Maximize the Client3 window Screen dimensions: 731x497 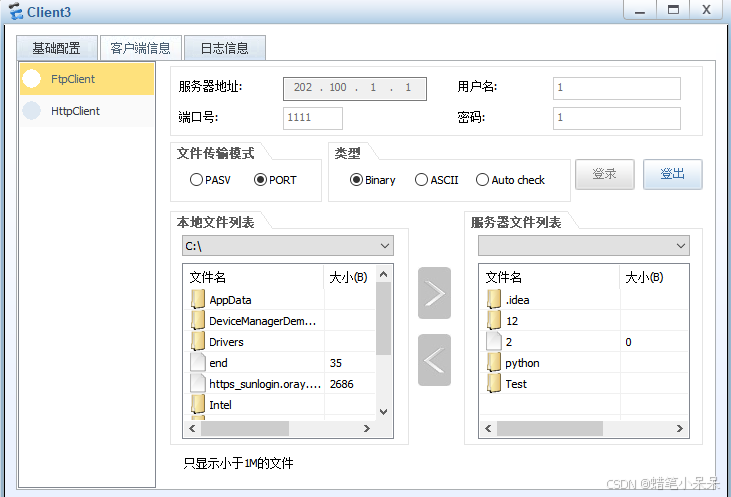(673, 10)
